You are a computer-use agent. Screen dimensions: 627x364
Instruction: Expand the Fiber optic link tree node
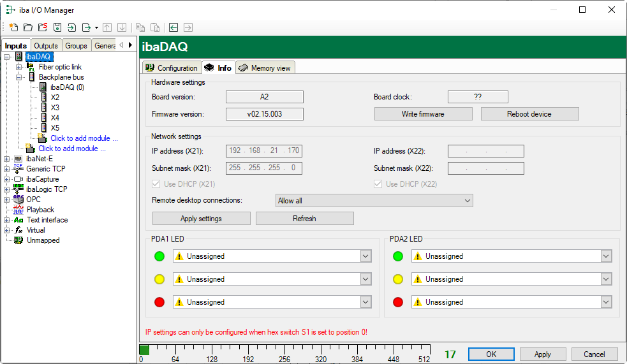(x=18, y=67)
